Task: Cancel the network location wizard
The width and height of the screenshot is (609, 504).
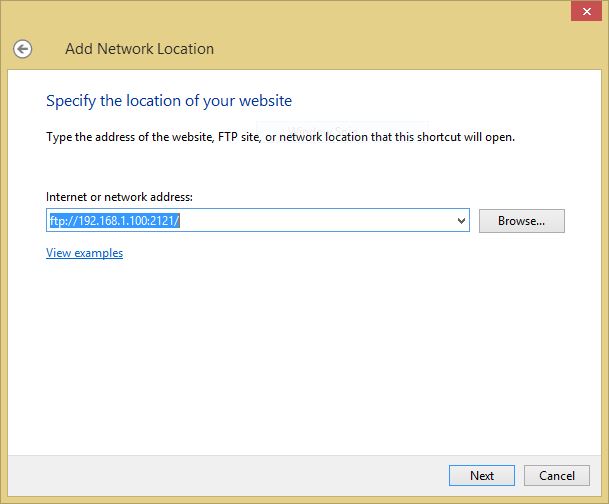Action: [557, 475]
